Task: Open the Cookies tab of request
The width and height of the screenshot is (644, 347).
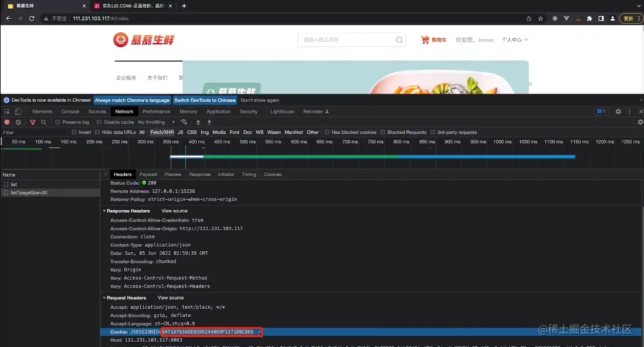Action: tap(273, 174)
